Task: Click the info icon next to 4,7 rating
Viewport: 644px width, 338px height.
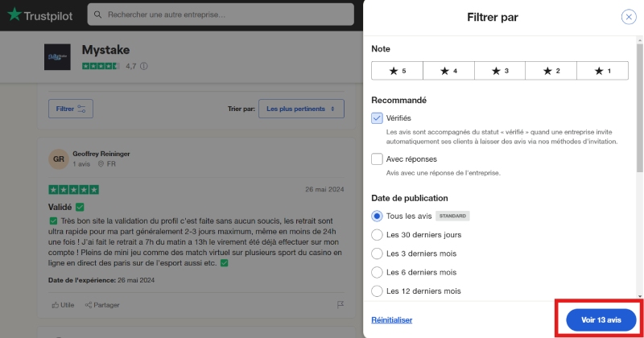Action: [x=144, y=66]
